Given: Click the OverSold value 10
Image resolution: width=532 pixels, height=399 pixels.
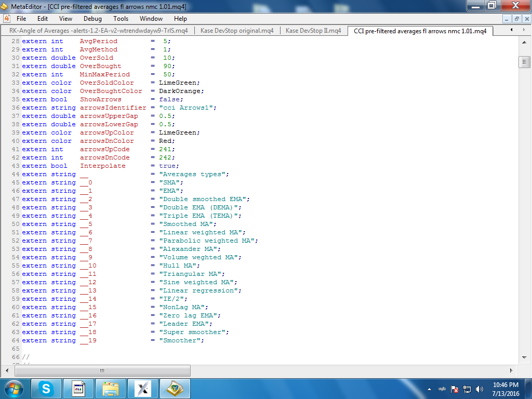Looking at the screenshot, I should [x=167, y=58].
